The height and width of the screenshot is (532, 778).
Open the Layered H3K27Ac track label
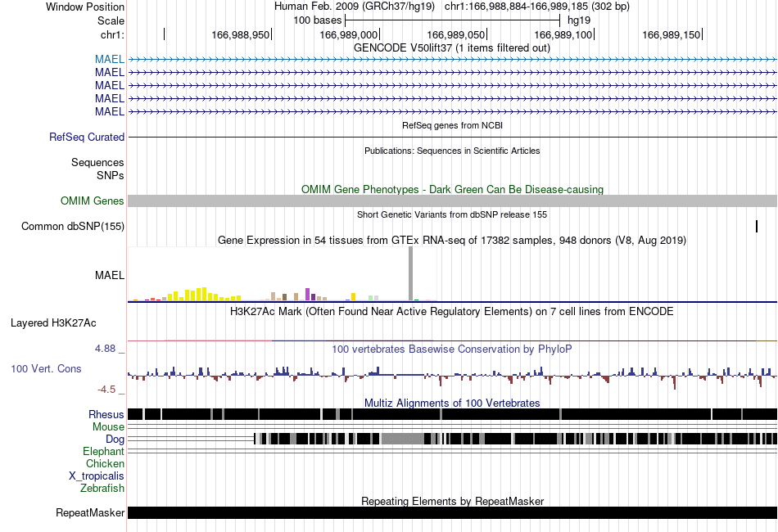click(x=53, y=322)
